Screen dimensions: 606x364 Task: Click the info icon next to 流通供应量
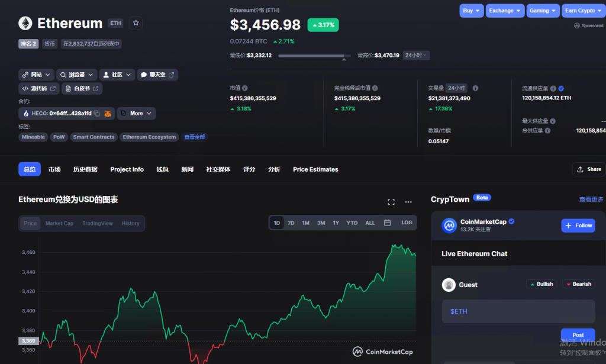(553, 89)
